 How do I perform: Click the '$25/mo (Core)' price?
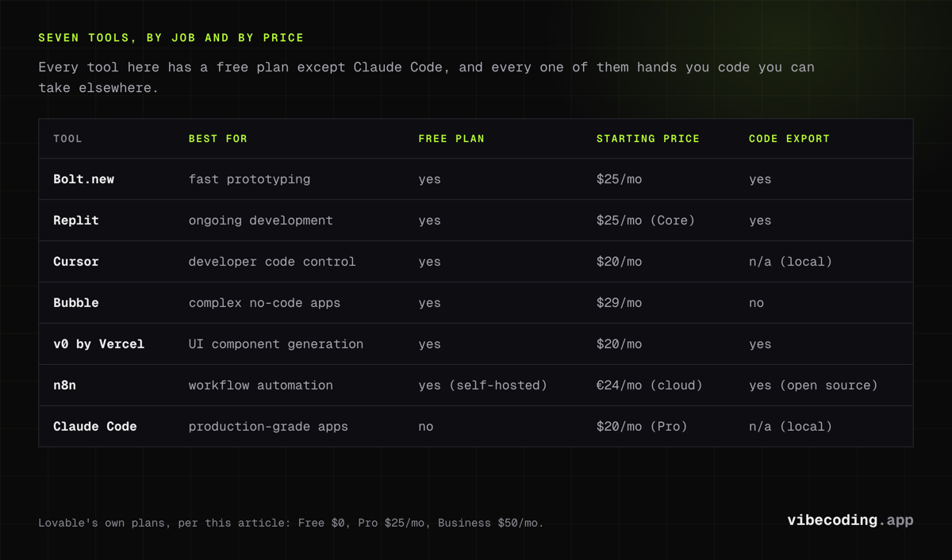(x=646, y=221)
